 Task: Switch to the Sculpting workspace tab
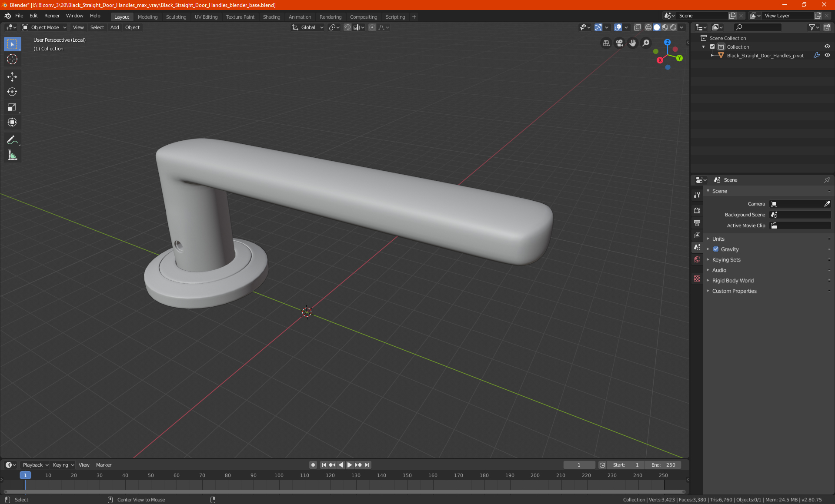pos(176,17)
